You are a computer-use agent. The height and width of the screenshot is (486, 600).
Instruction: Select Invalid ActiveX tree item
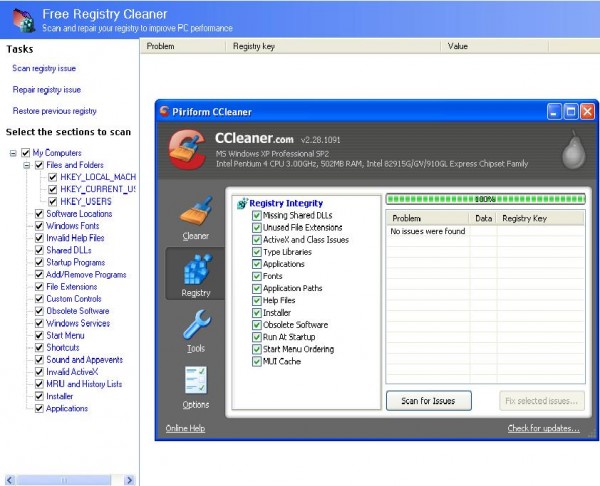coord(72,372)
